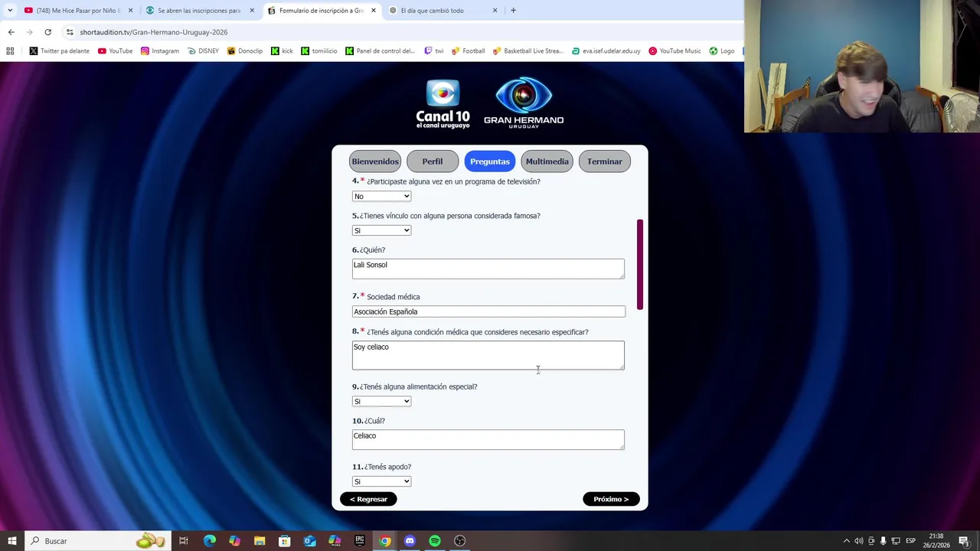Open the Instagram bookmark
The height and width of the screenshot is (551, 980).
click(159, 51)
